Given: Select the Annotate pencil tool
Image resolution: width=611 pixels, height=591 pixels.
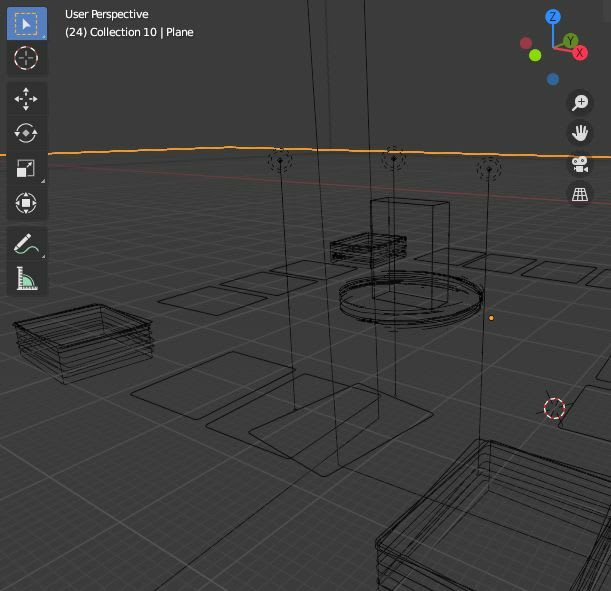Looking at the screenshot, I should click(26, 244).
